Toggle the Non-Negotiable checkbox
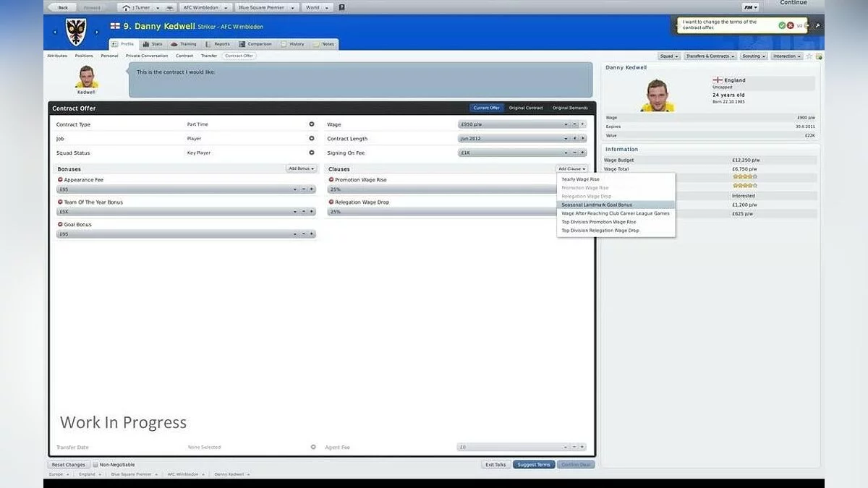 pos(95,465)
